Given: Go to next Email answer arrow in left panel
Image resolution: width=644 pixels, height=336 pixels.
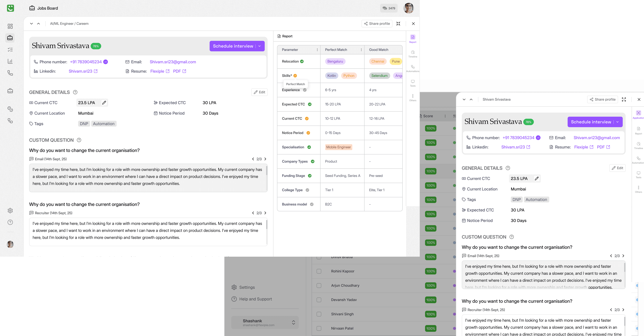Looking at the screenshot, I should point(265,159).
